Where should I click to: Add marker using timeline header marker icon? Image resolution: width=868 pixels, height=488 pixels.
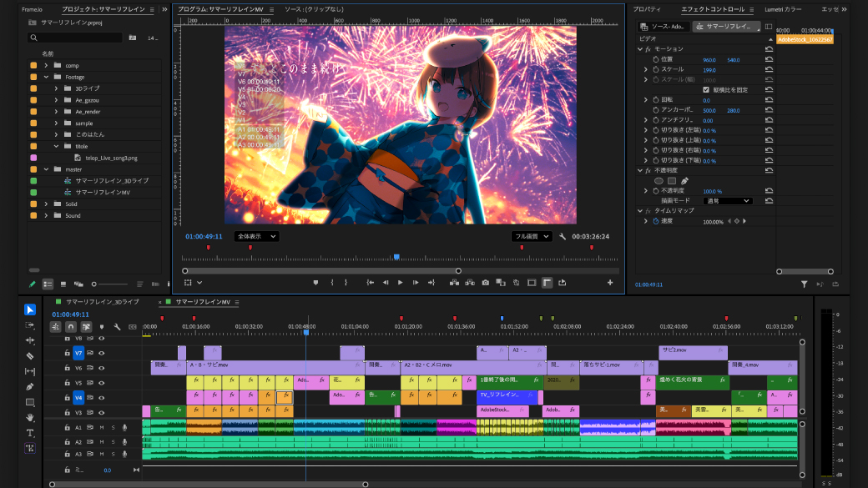102,327
